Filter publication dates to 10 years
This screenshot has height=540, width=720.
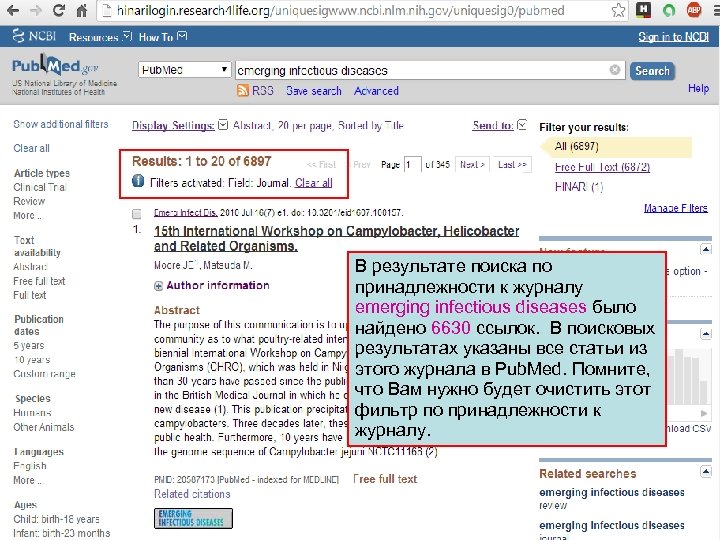(31, 360)
